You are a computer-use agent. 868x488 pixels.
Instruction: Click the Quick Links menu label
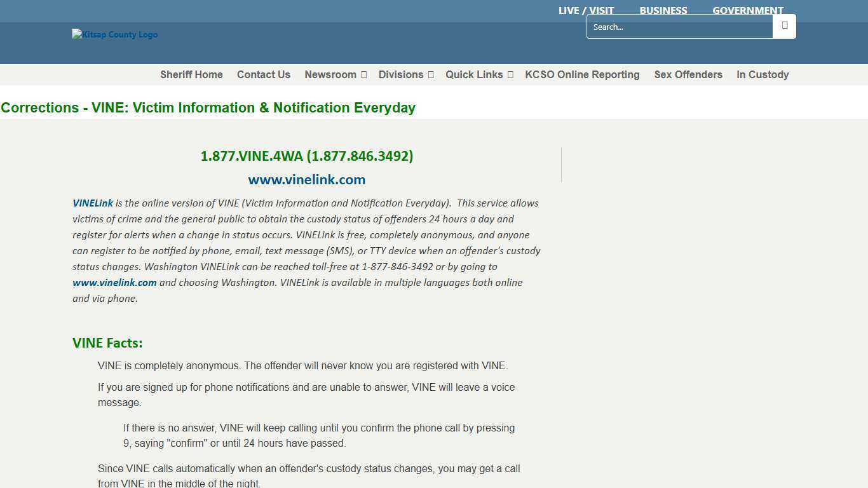[x=474, y=75]
